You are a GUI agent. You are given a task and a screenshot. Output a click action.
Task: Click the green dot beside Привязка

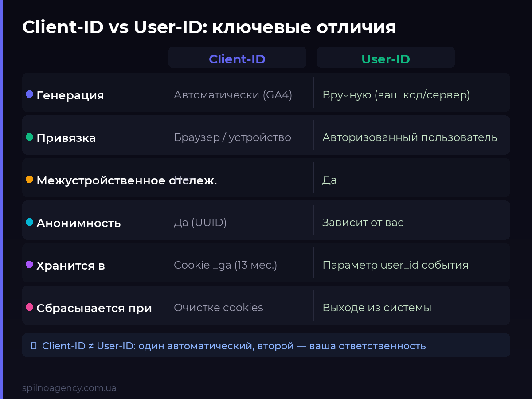pyautogui.click(x=30, y=137)
